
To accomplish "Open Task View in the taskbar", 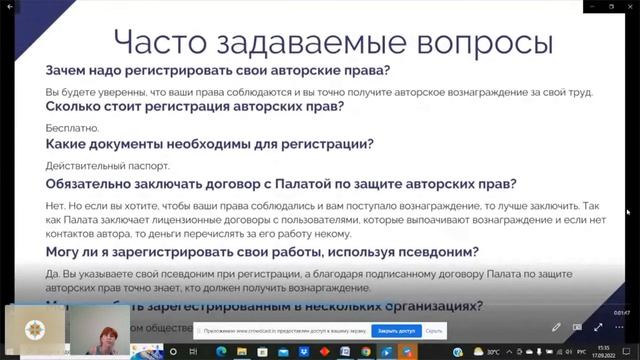I will [x=193, y=351].
